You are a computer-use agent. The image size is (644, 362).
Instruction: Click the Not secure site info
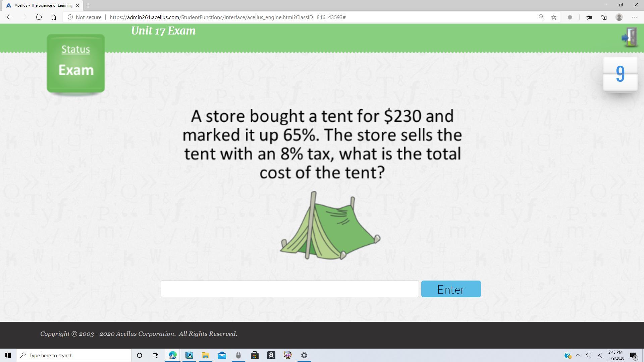tap(85, 17)
